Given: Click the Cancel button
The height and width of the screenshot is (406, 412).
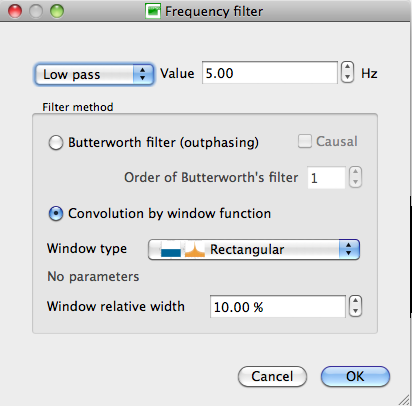Looking at the screenshot, I should pos(272,377).
